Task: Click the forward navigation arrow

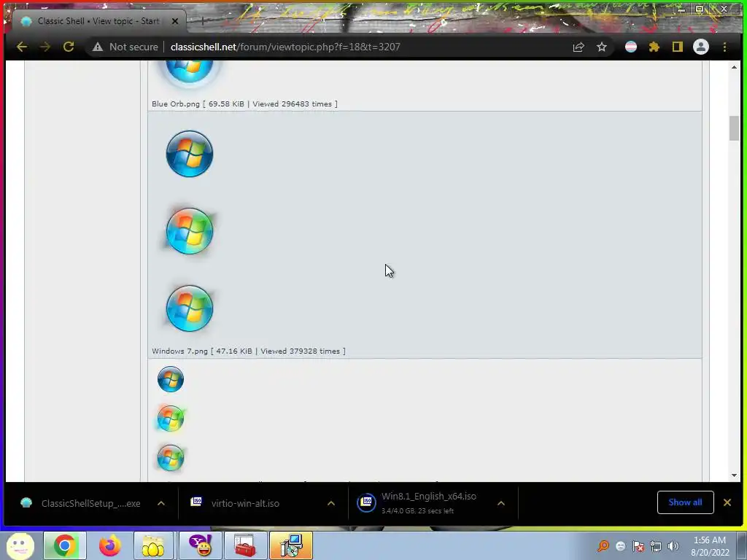Action: pyautogui.click(x=44, y=47)
